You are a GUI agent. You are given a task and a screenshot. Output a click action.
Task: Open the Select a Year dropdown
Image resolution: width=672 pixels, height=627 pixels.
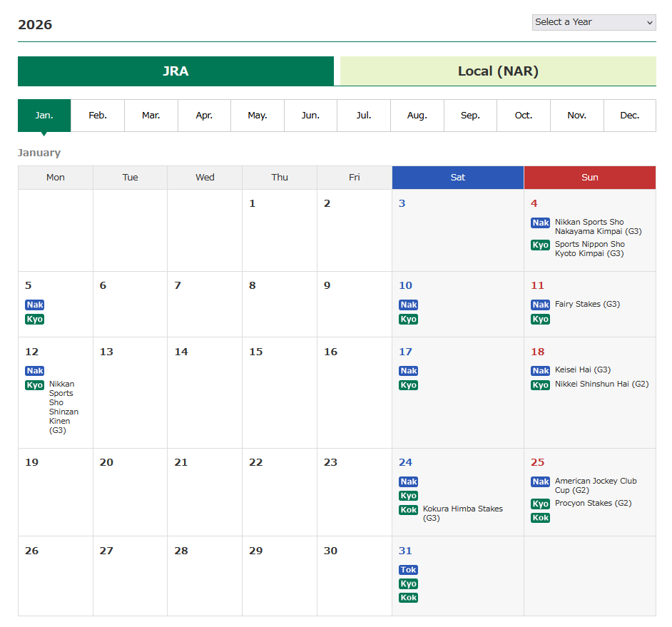pos(594,22)
